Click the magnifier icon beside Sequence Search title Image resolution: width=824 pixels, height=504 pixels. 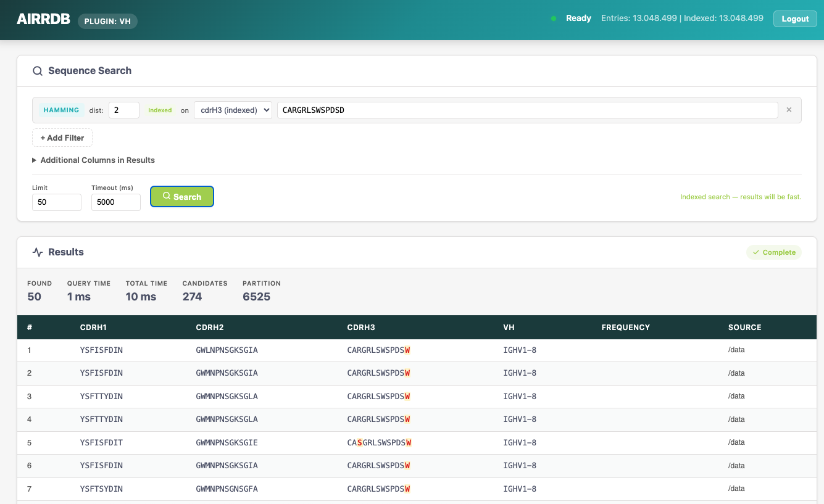(x=38, y=70)
